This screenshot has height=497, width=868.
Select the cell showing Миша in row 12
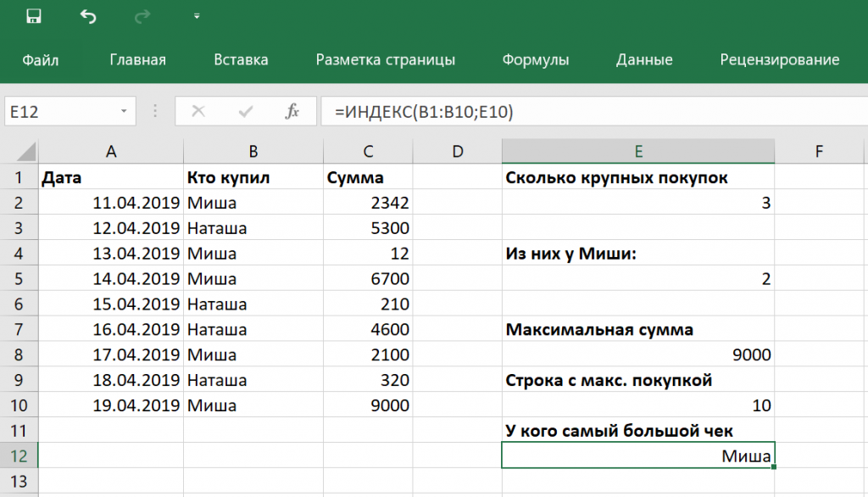(637, 455)
